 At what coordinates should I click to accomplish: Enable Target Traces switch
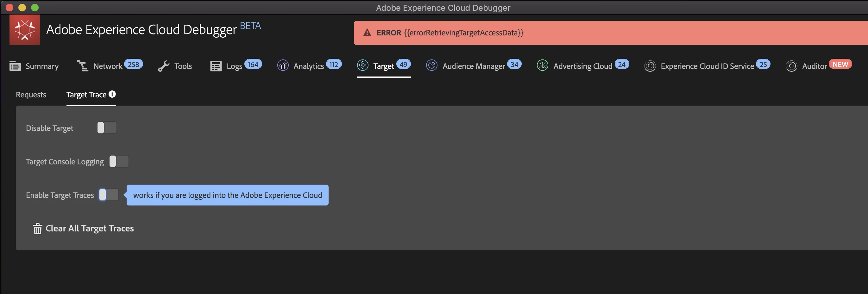109,195
